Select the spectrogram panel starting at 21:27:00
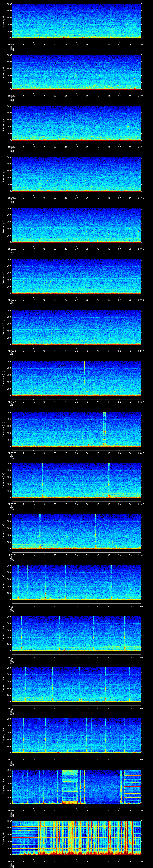The height and width of the screenshot is (868, 153). tap(76, 327)
